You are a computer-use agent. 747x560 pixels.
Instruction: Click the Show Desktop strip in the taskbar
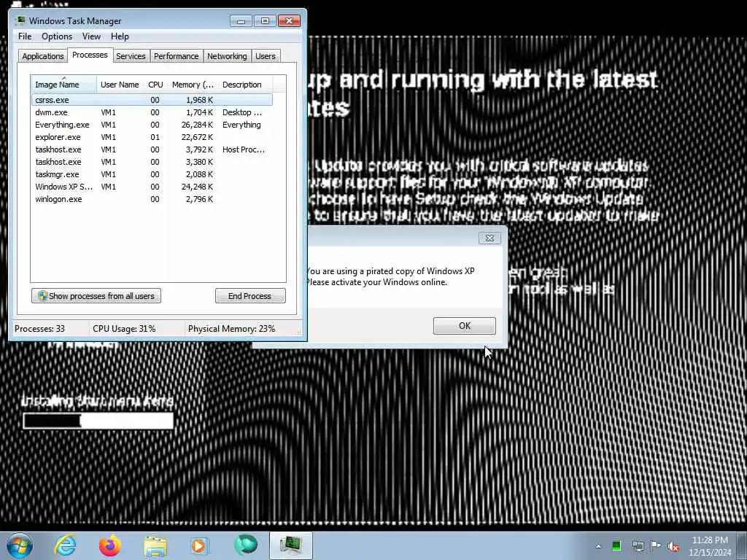[742, 545]
